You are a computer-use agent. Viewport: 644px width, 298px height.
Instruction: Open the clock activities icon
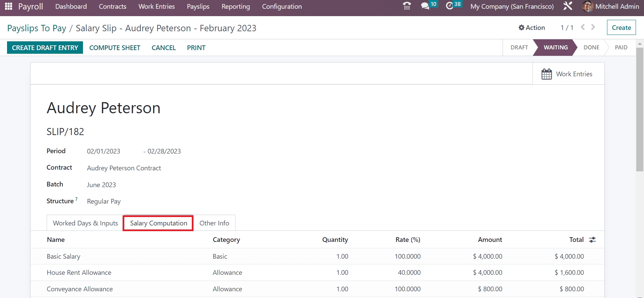pyautogui.click(x=449, y=6)
